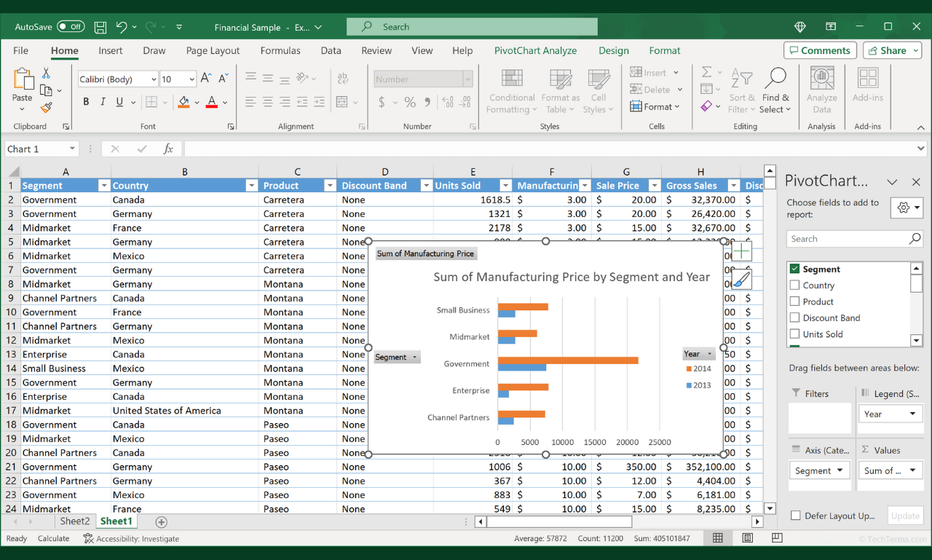Screen dimensions: 932x560
Task: Click the Cut scissors icon
Action: [x=46, y=74]
